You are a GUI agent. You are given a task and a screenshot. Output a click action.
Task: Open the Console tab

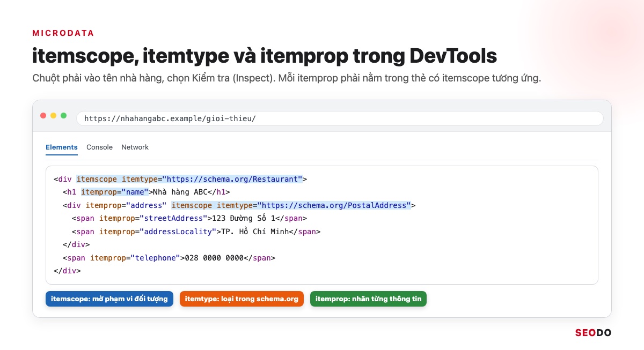coord(99,147)
